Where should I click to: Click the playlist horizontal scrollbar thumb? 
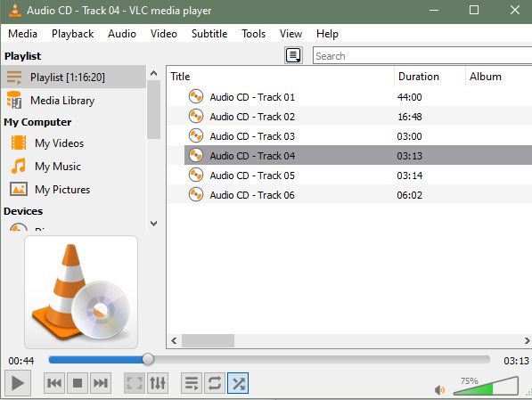[208, 340]
